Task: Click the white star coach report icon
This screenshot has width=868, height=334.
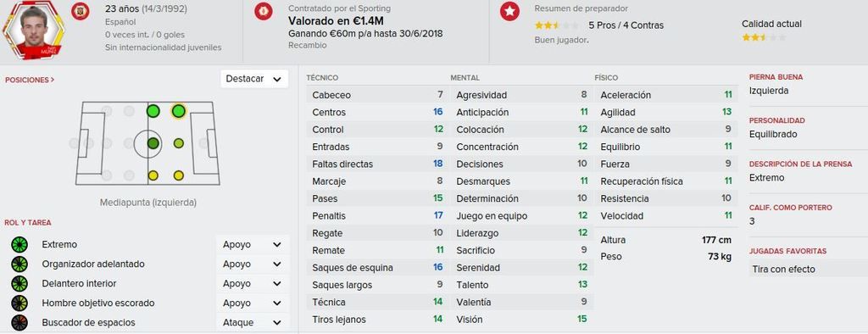Action: pyautogui.click(x=509, y=12)
